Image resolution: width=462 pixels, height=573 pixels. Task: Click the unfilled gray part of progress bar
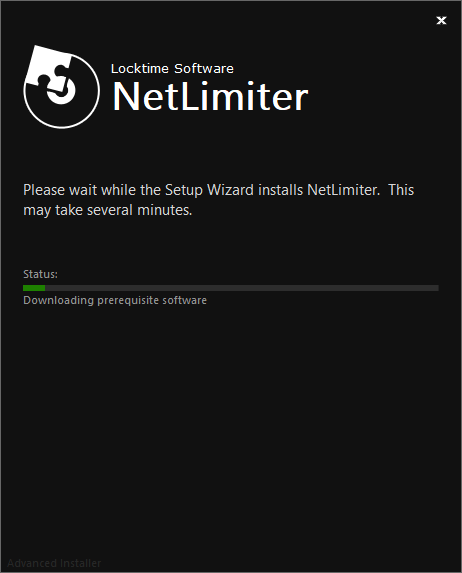242,288
